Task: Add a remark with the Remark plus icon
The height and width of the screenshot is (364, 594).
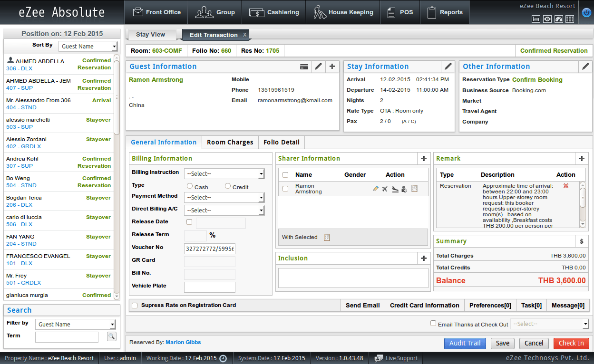Action: (582, 159)
